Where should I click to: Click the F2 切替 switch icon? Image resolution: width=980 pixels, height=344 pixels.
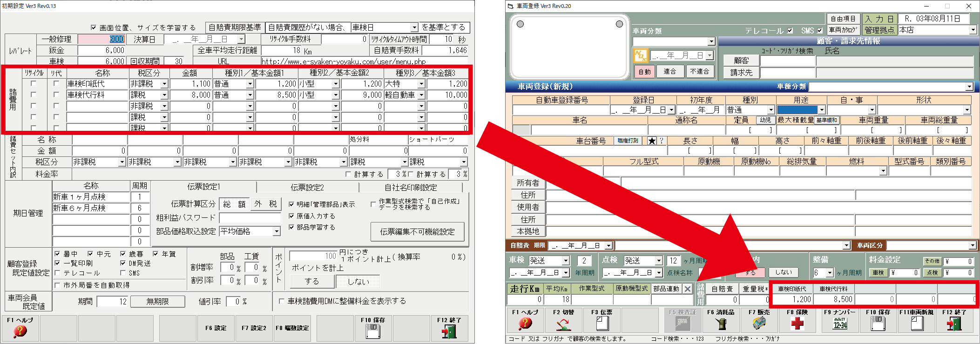(563, 319)
